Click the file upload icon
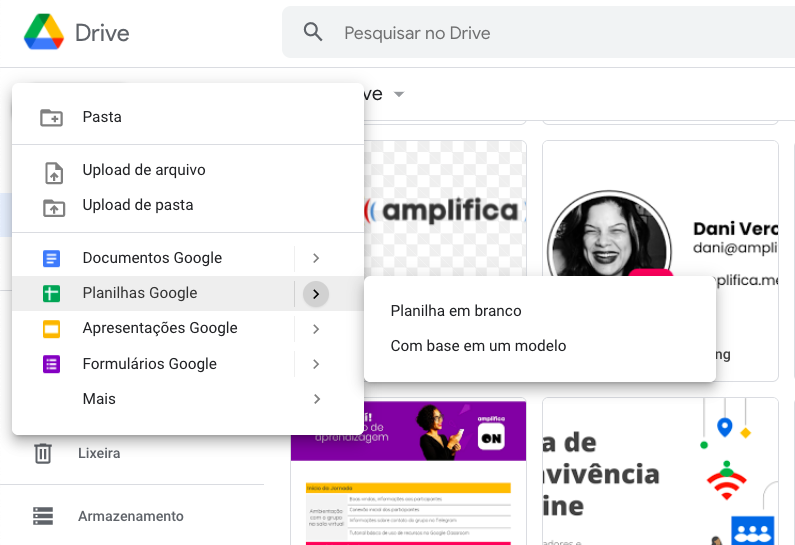The image size is (795, 545). coord(54,173)
